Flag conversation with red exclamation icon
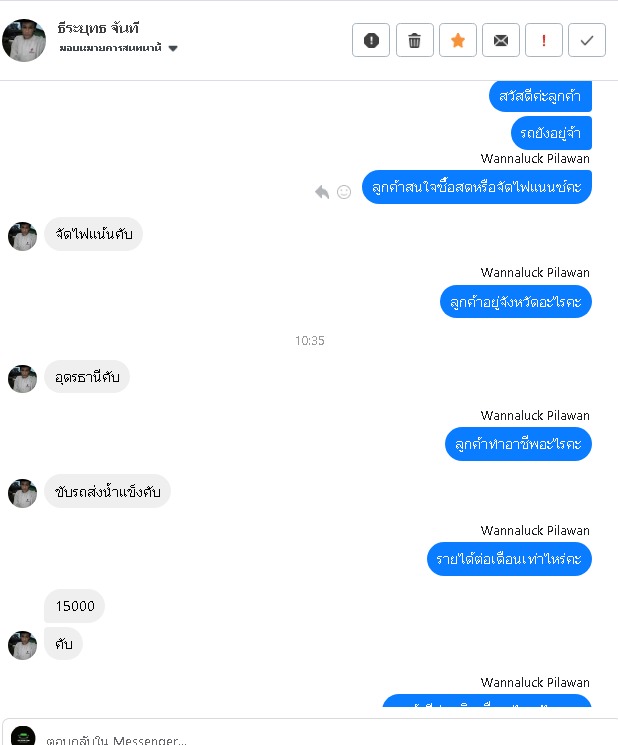This screenshot has height=745, width=618. click(x=544, y=40)
